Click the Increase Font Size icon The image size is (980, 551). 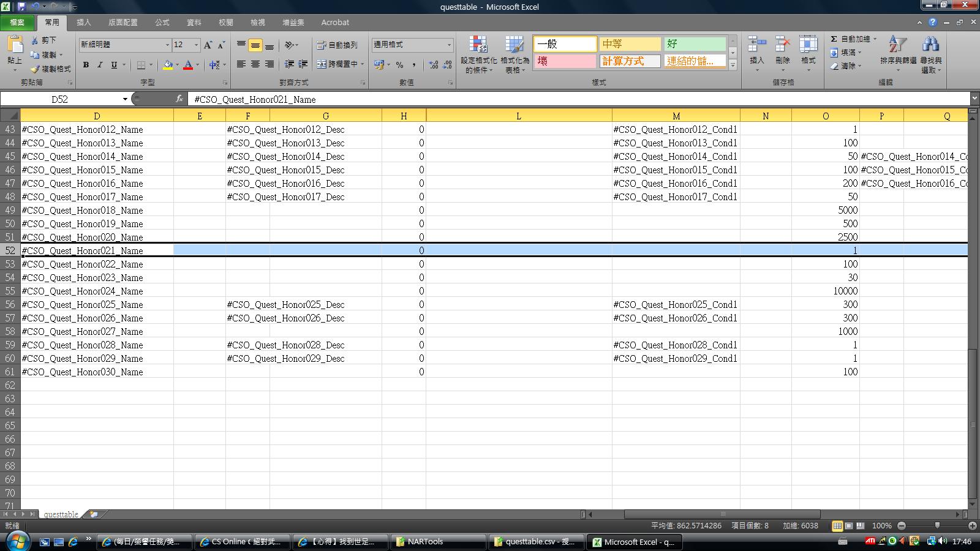208,45
